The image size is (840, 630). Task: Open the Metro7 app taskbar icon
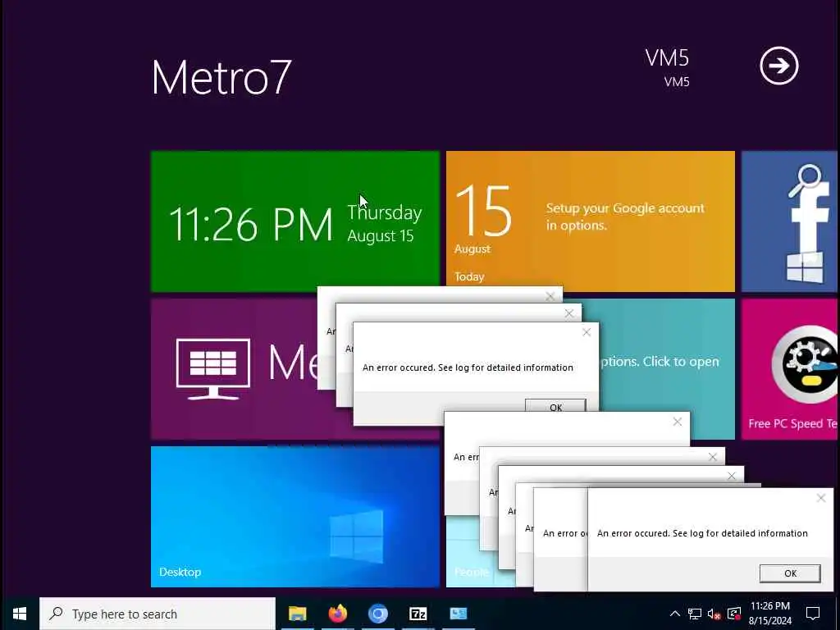pyautogui.click(x=458, y=614)
